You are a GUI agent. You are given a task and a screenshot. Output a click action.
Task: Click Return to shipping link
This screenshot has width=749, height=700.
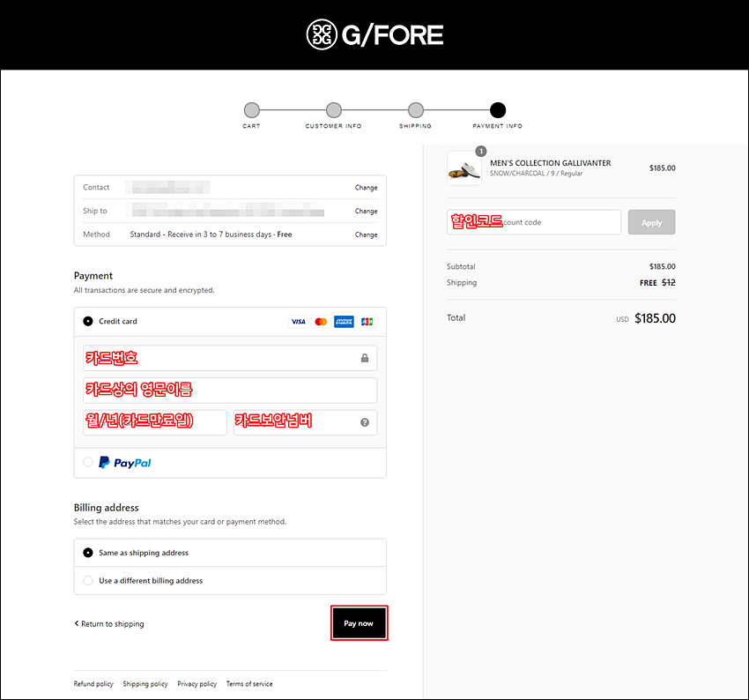(x=112, y=623)
